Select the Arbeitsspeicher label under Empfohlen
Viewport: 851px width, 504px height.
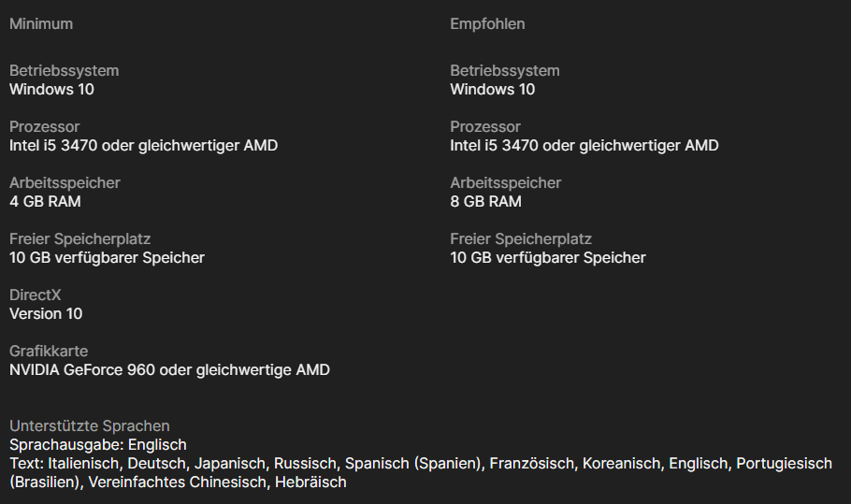[x=505, y=183]
